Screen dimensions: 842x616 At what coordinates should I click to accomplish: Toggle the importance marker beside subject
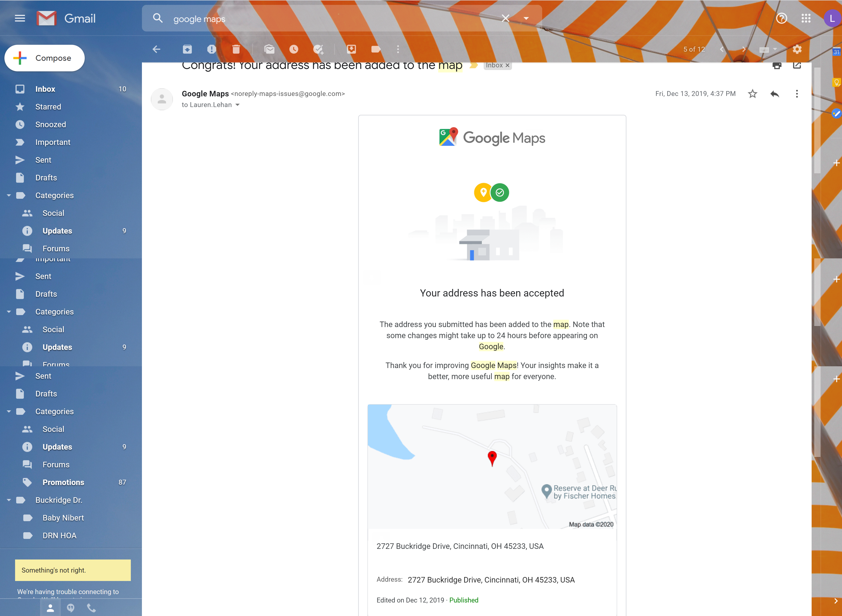pos(473,66)
